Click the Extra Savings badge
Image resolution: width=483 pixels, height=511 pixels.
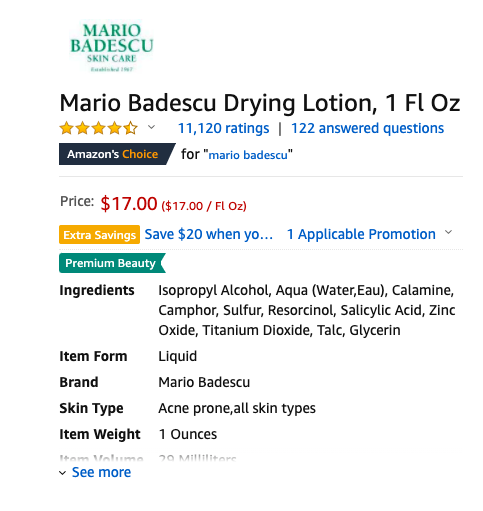(99, 235)
